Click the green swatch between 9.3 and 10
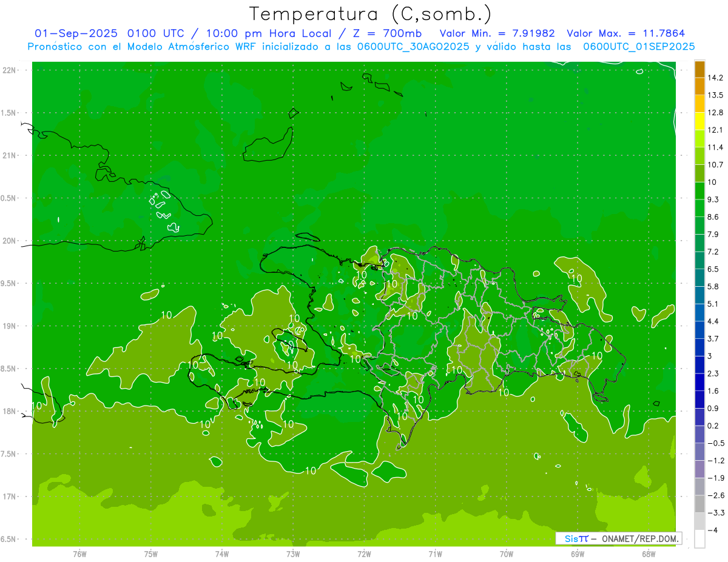 coord(699,190)
